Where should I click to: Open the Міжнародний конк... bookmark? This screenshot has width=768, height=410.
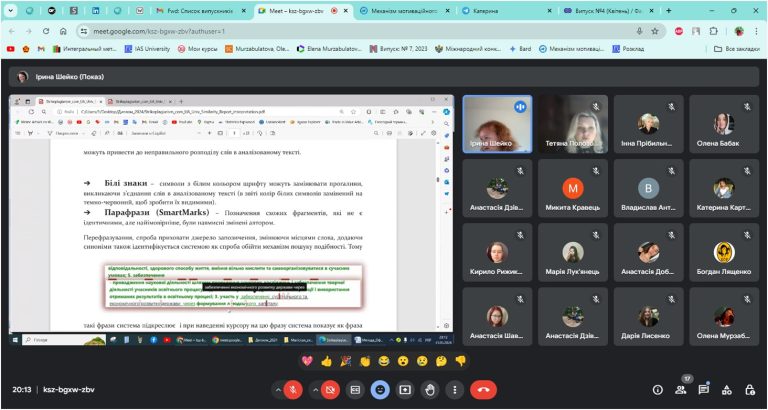click(469, 49)
